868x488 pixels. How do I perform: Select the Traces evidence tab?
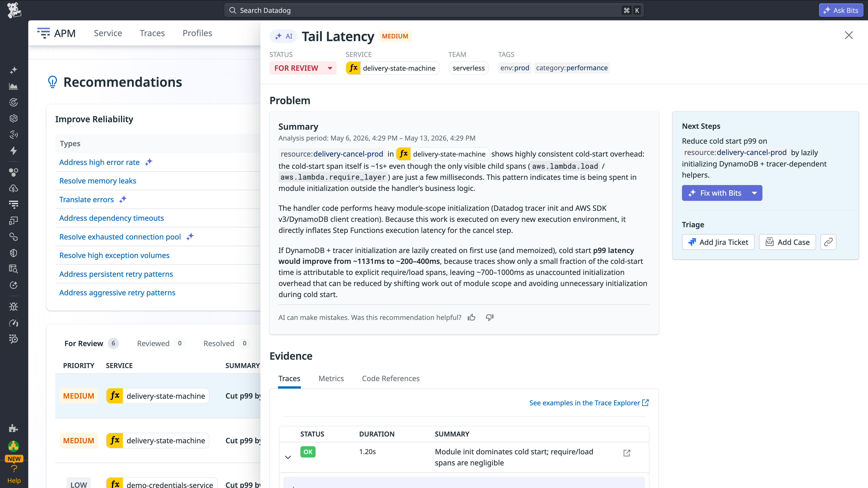tap(289, 379)
